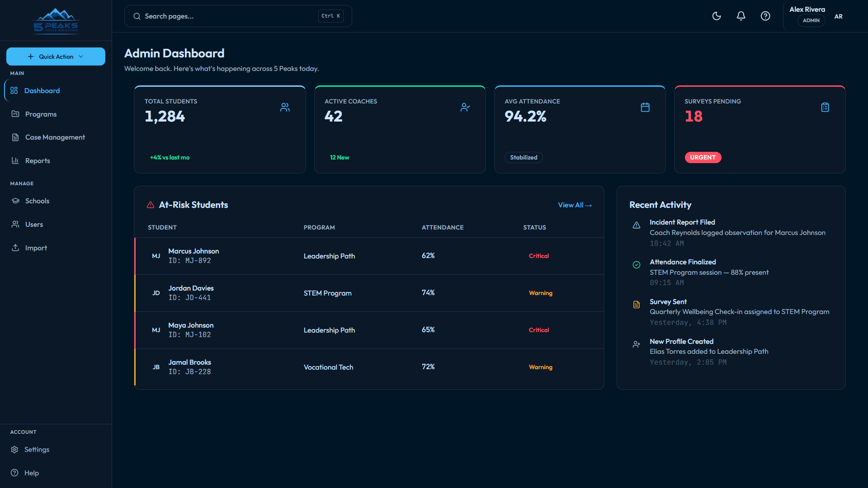The width and height of the screenshot is (868, 488).
Task: Click the help question mark icon in header
Action: click(765, 16)
